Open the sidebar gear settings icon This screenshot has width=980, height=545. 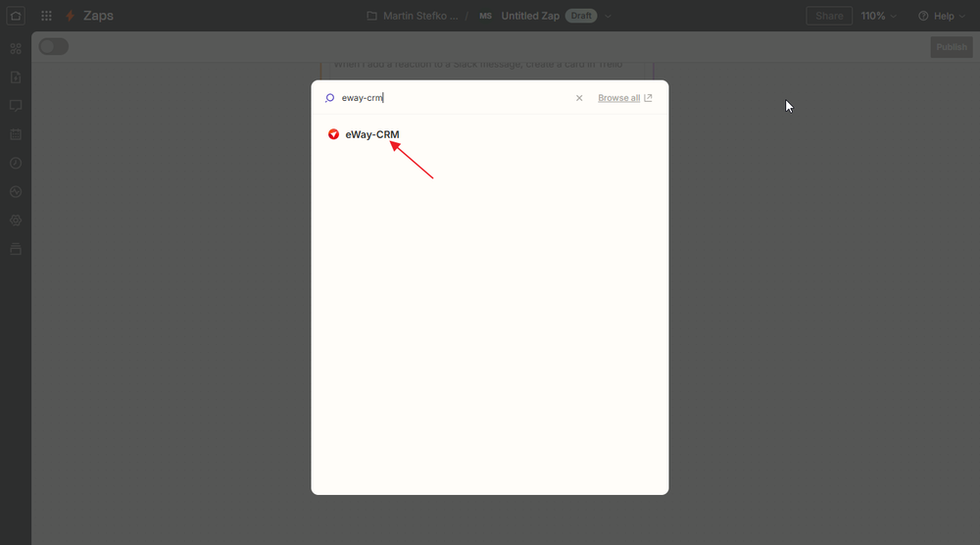coord(16,221)
